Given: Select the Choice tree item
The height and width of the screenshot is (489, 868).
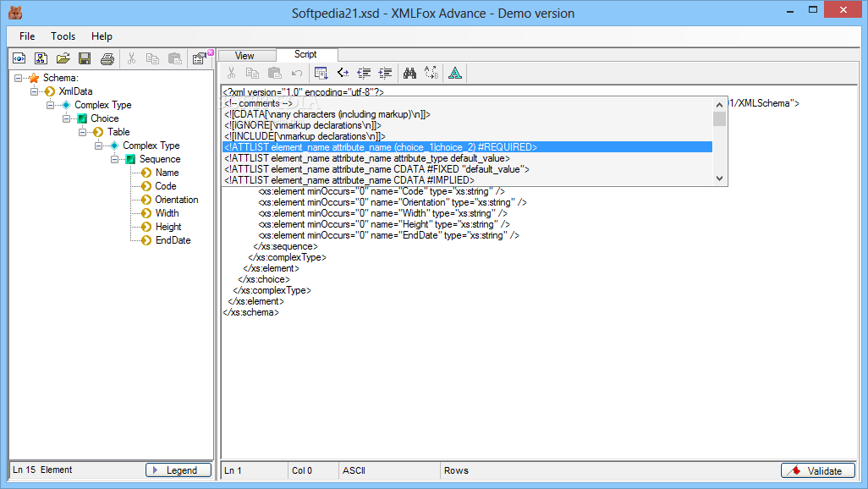Looking at the screenshot, I should (x=105, y=118).
